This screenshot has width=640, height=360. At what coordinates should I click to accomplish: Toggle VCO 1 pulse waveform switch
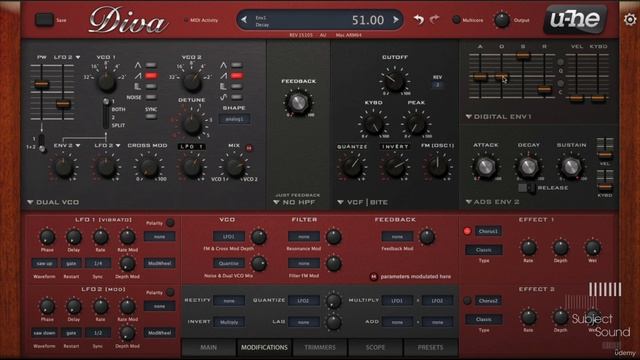[x=151, y=86]
